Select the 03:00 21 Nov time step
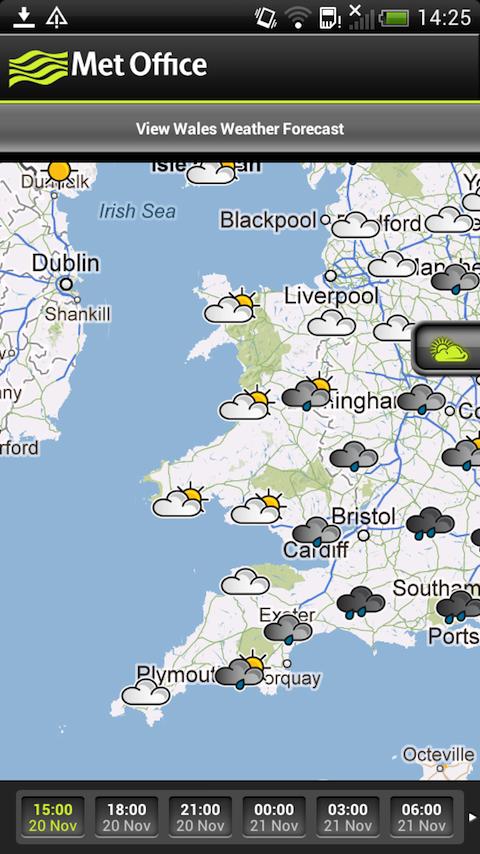 [348, 816]
